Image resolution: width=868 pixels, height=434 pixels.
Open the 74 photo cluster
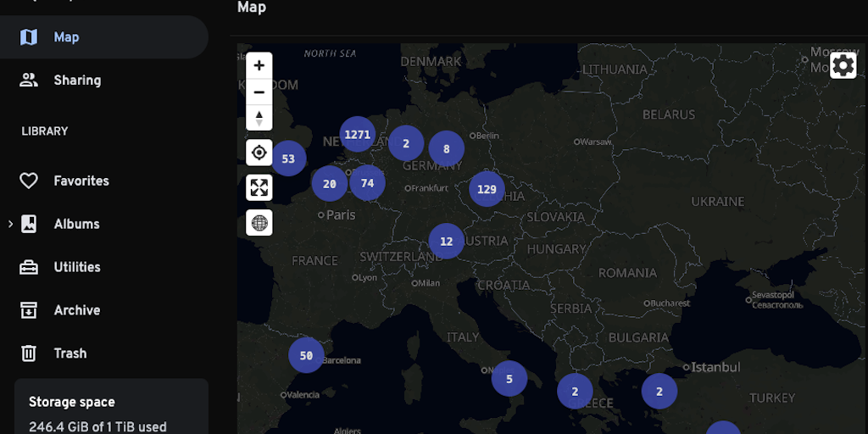click(368, 183)
